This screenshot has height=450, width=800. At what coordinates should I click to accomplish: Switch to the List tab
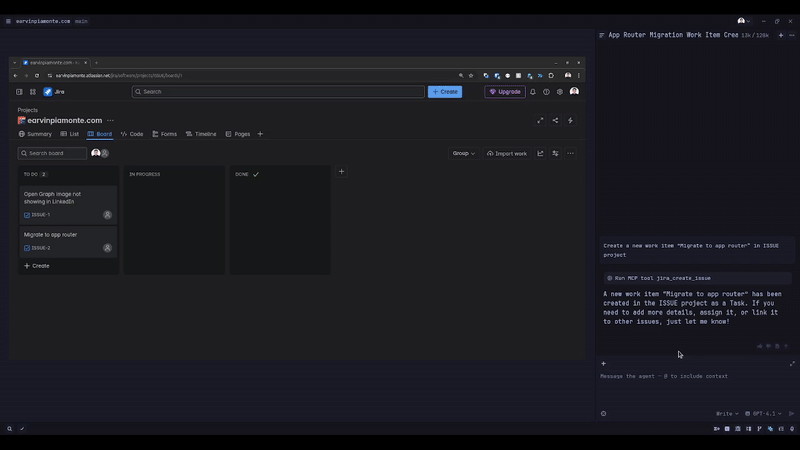pyautogui.click(x=70, y=134)
